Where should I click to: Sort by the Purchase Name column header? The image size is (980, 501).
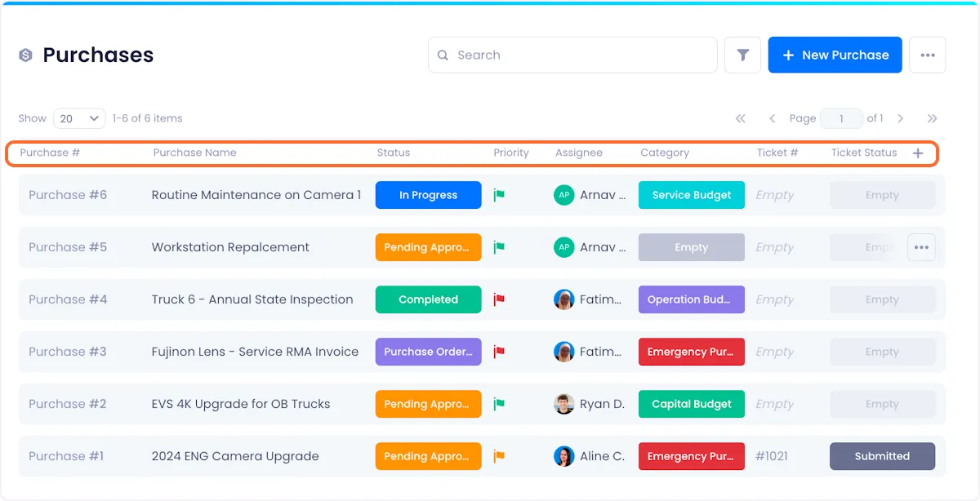tap(194, 153)
